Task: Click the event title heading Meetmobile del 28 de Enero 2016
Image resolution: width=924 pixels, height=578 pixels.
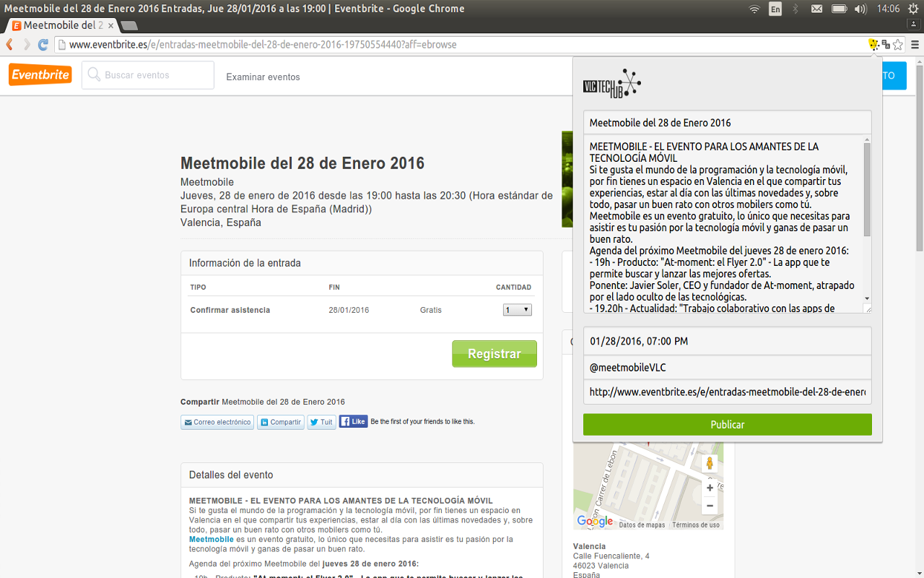Action: (x=302, y=163)
